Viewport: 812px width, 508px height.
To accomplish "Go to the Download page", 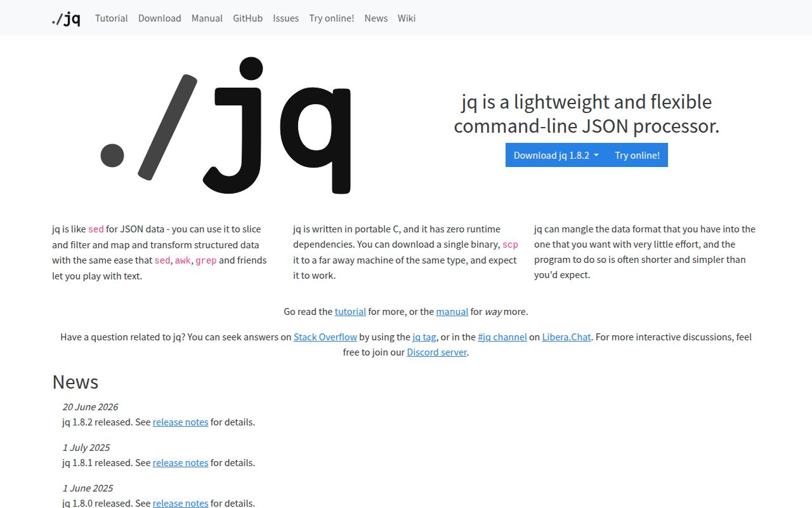I will coord(160,18).
